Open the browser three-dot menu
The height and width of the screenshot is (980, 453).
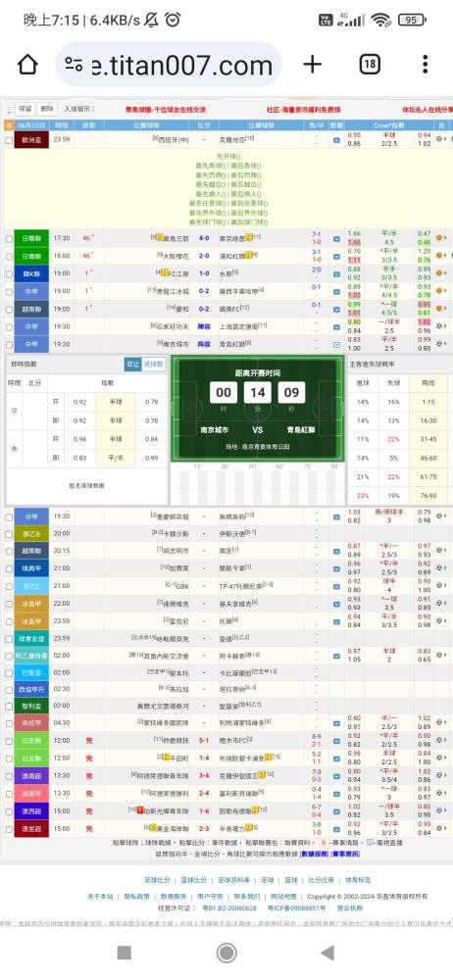[426, 65]
